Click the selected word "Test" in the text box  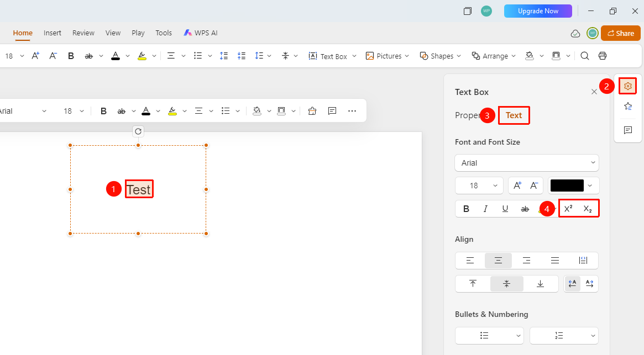pyautogui.click(x=139, y=189)
